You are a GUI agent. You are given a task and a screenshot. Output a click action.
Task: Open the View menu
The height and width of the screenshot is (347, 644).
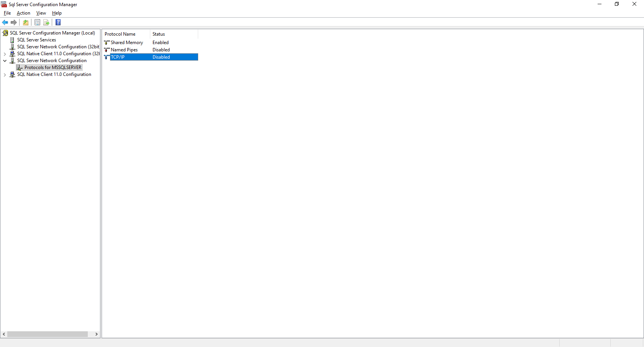pos(41,13)
